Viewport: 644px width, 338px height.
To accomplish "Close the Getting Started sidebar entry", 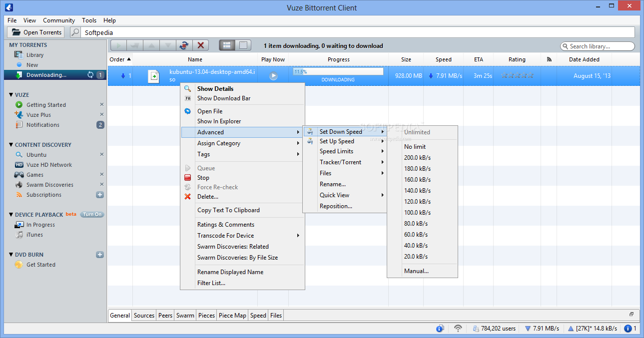I will (102, 105).
